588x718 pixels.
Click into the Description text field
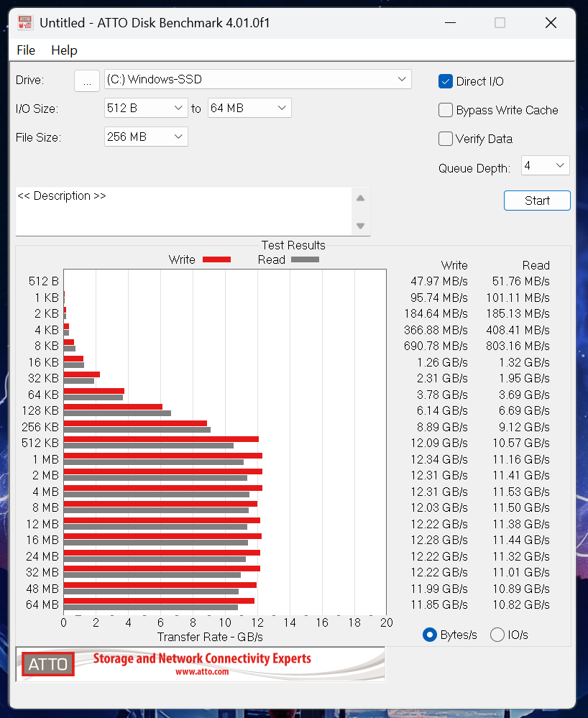(183, 211)
